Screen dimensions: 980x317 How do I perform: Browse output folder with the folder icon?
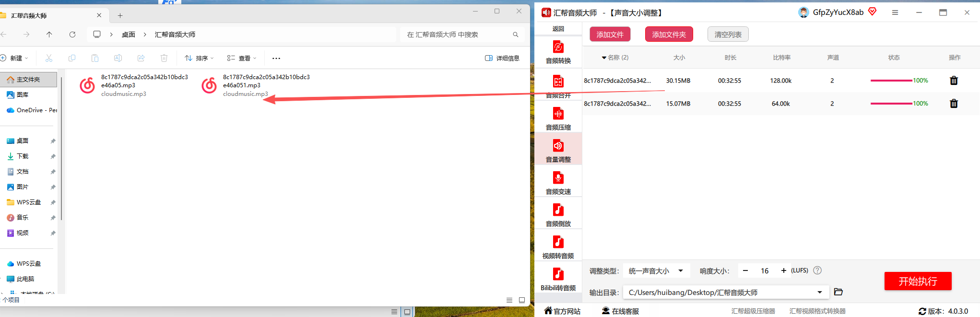coord(838,292)
